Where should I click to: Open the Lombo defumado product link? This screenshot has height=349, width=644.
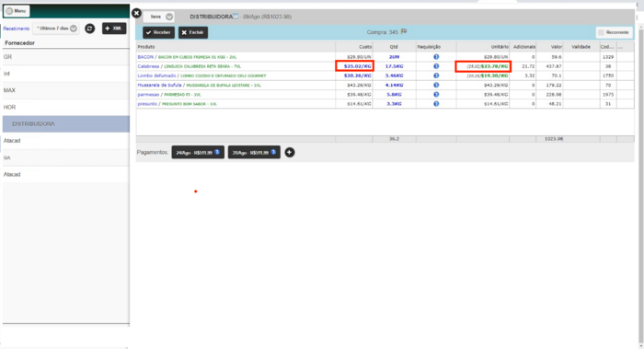point(156,76)
